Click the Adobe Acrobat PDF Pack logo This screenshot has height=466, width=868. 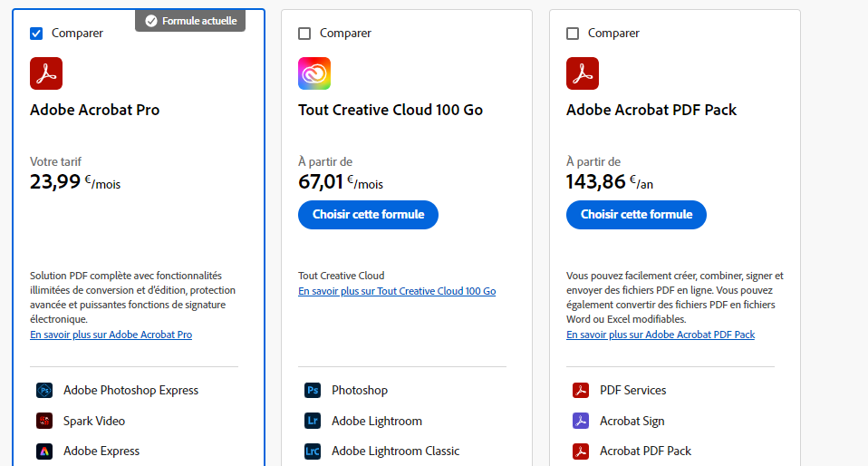[583, 73]
